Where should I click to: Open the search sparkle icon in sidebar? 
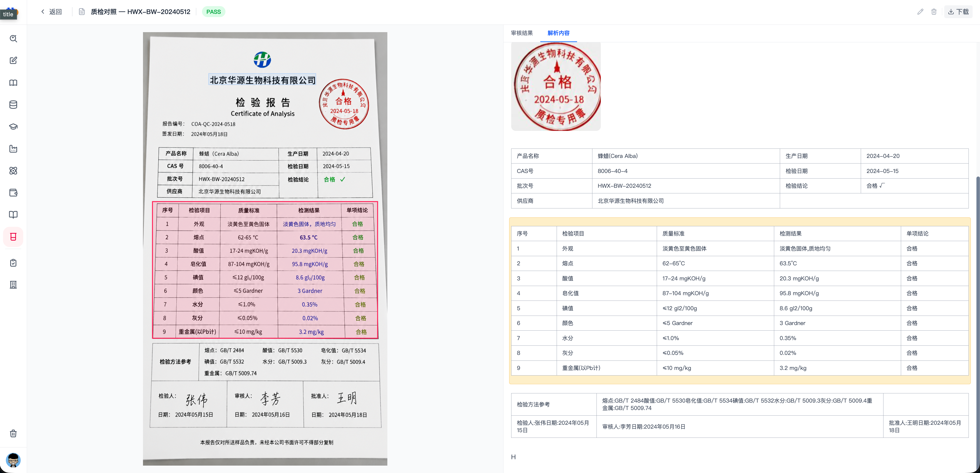(x=13, y=39)
